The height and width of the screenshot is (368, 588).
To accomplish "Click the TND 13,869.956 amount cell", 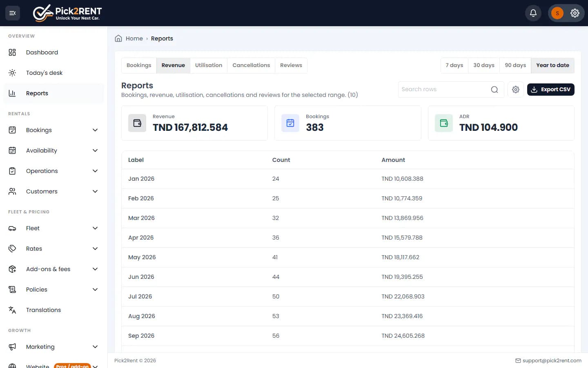I will pos(402,218).
